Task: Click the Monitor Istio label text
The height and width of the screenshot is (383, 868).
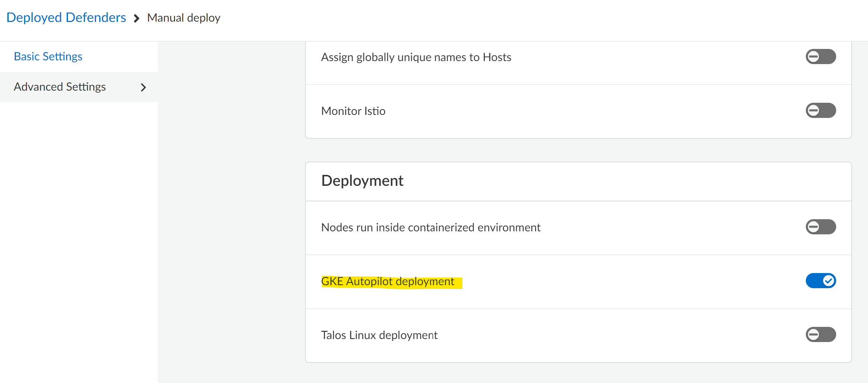Action: 353,111
